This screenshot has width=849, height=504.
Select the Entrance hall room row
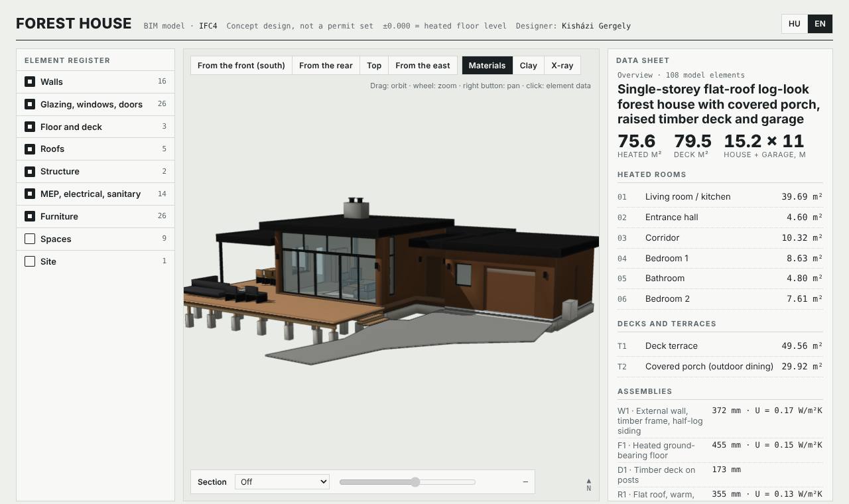(720, 218)
